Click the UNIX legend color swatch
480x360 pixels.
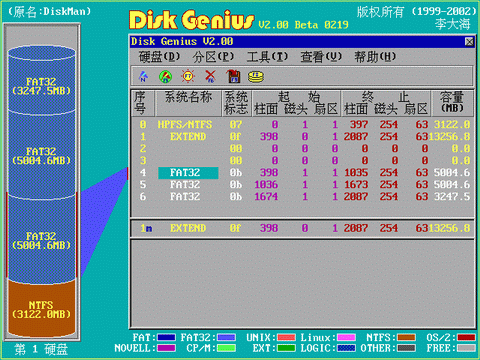pos(286,338)
